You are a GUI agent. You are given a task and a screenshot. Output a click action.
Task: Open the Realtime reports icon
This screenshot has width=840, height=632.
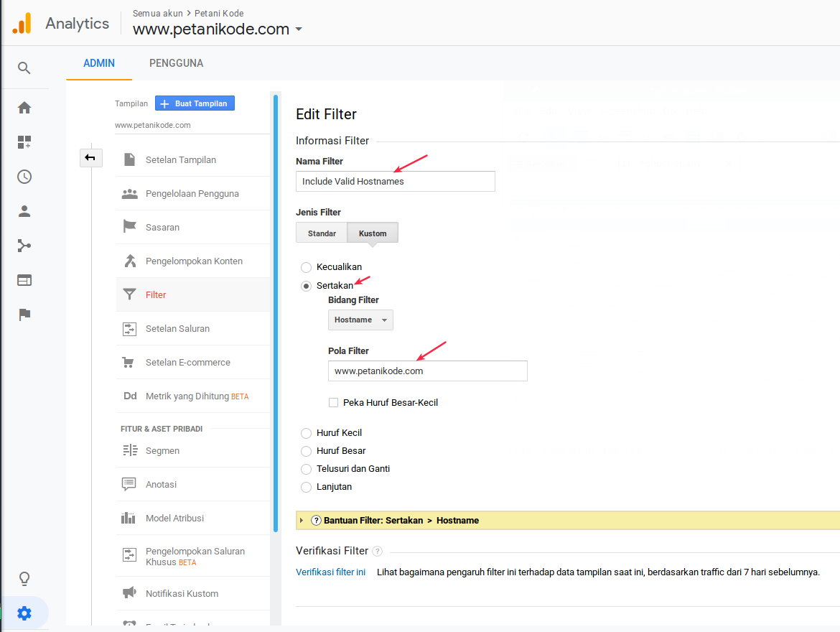click(24, 177)
